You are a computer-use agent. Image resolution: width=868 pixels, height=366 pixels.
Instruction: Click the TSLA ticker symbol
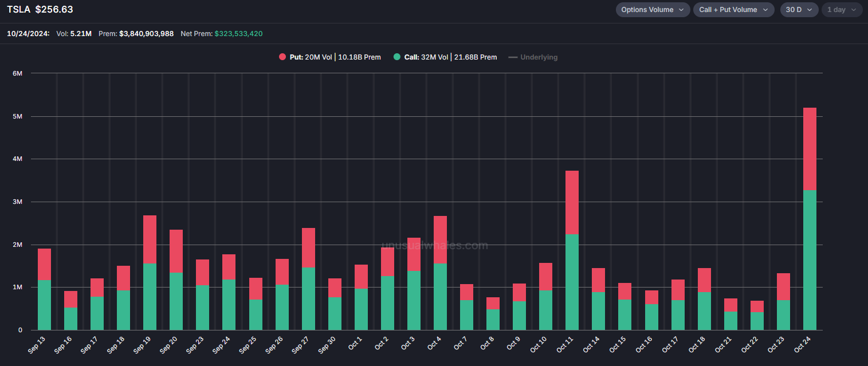(18, 10)
